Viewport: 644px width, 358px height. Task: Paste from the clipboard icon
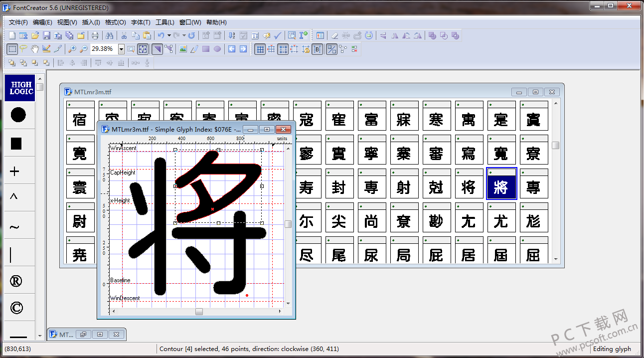[x=147, y=35]
